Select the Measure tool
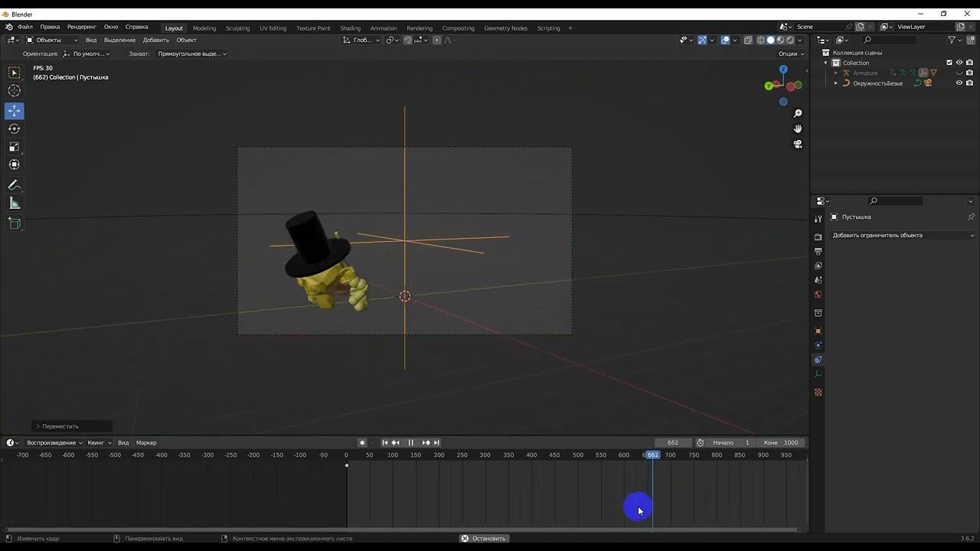 [15, 204]
